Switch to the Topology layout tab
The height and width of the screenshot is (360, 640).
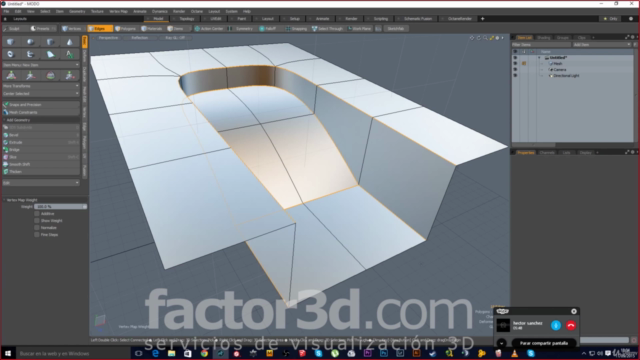click(x=187, y=19)
